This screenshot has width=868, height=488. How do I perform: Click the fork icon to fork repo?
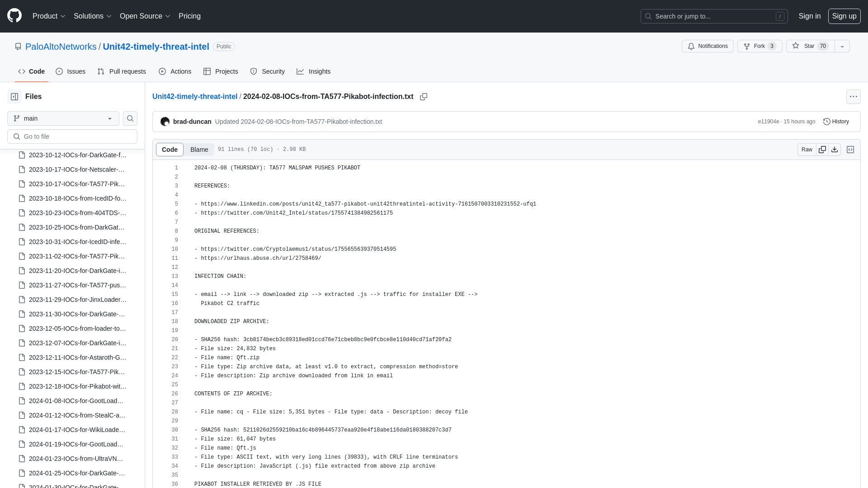coord(746,46)
